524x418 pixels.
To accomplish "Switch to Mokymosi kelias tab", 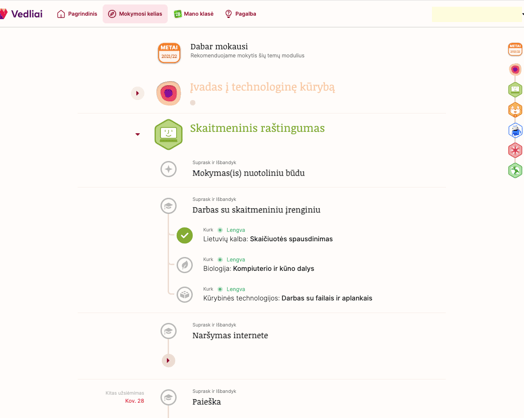I will (135, 14).
